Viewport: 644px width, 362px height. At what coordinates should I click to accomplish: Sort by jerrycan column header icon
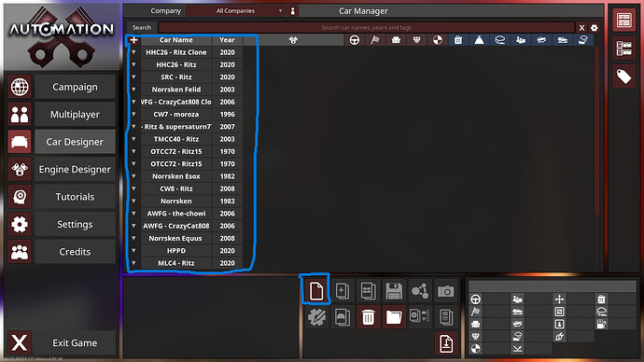458,40
